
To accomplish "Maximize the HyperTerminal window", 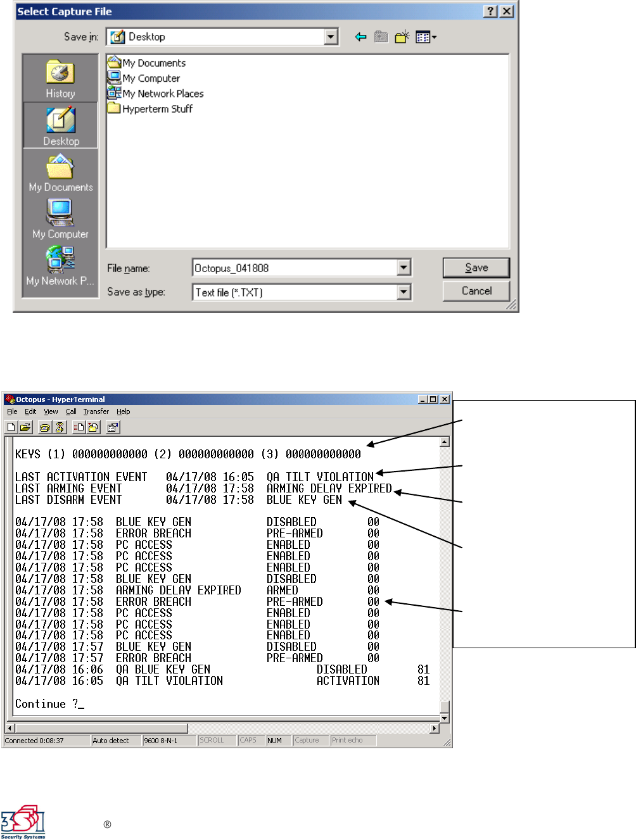I will (x=433, y=399).
